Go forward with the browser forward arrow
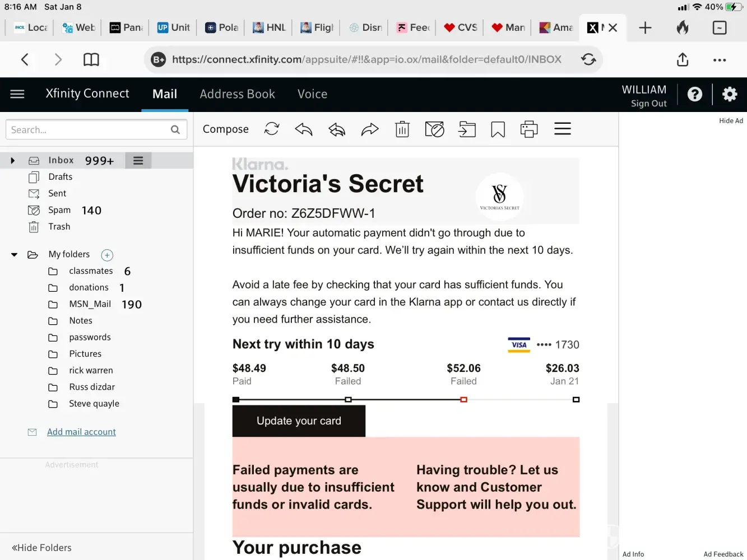The width and height of the screenshot is (747, 560). click(x=58, y=59)
